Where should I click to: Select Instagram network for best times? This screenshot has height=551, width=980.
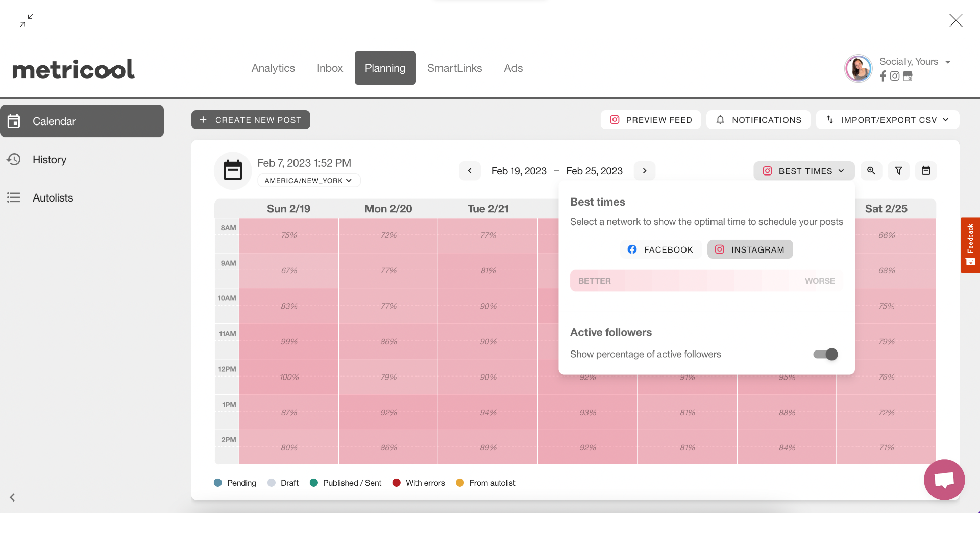[750, 249]
